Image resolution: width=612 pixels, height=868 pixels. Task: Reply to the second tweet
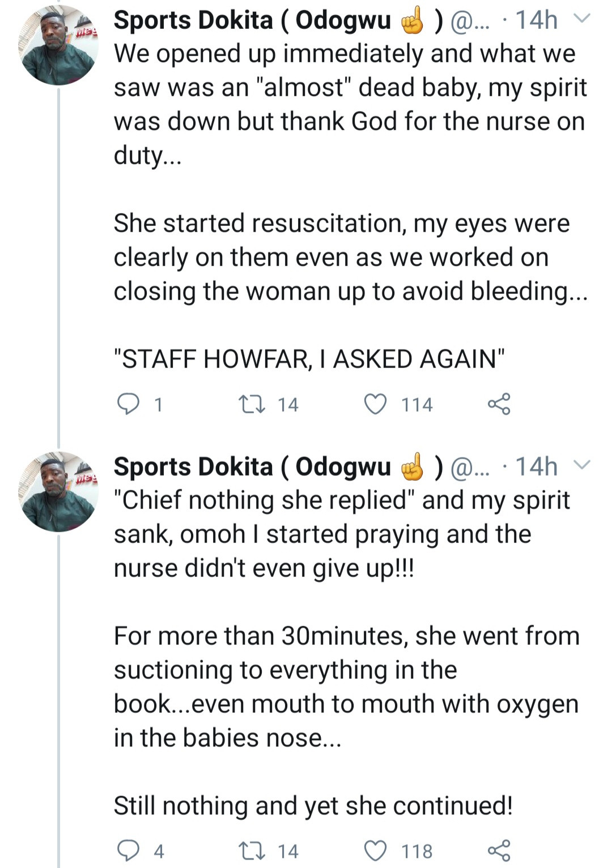click(128, 850)
